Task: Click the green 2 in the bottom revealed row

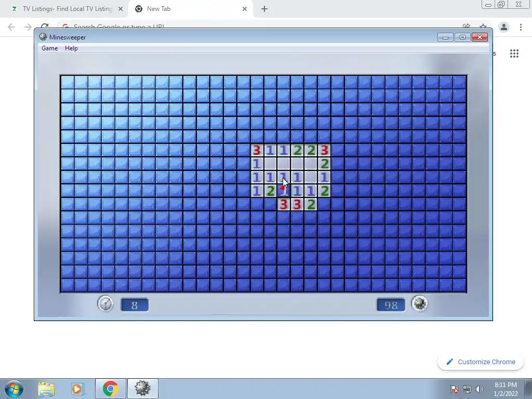Action: (x=311, y=204)
